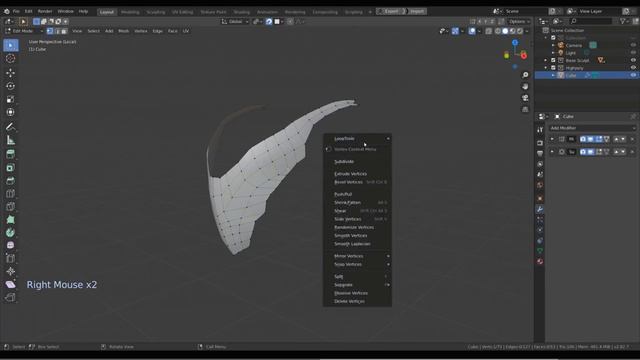Screen dimensions: 640x360
Task: Choose Smooth Vertices in the context menu
Action: point(358,236)
